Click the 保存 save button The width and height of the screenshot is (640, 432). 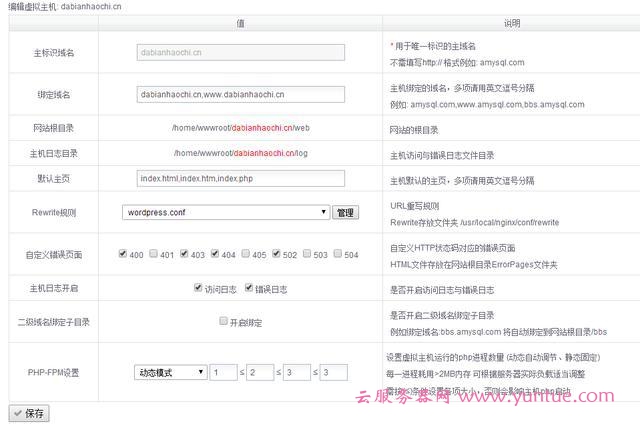(28, 413)
